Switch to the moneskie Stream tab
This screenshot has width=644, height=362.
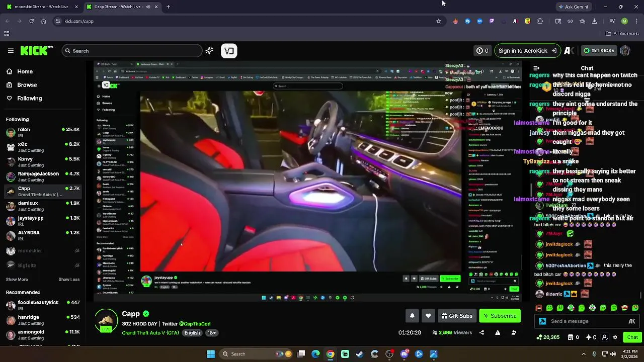click(x=42, y=7)
